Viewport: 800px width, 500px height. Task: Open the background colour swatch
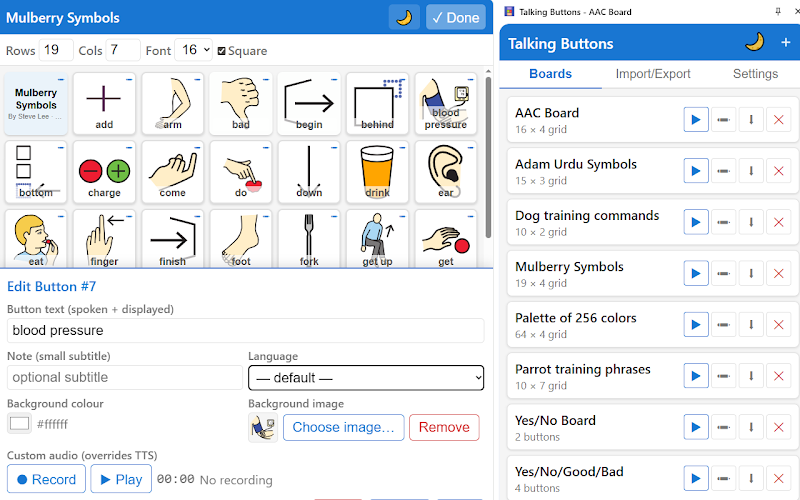click(x=19, y=423)
